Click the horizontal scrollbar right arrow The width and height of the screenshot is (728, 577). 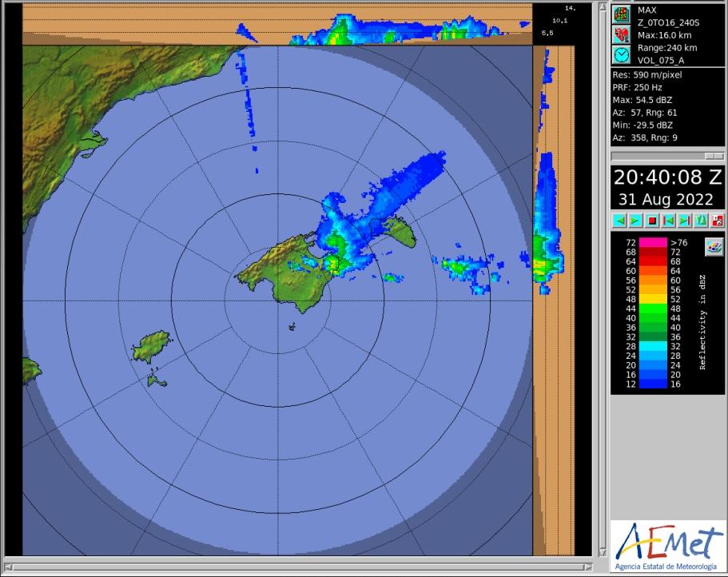coord(587,568)
